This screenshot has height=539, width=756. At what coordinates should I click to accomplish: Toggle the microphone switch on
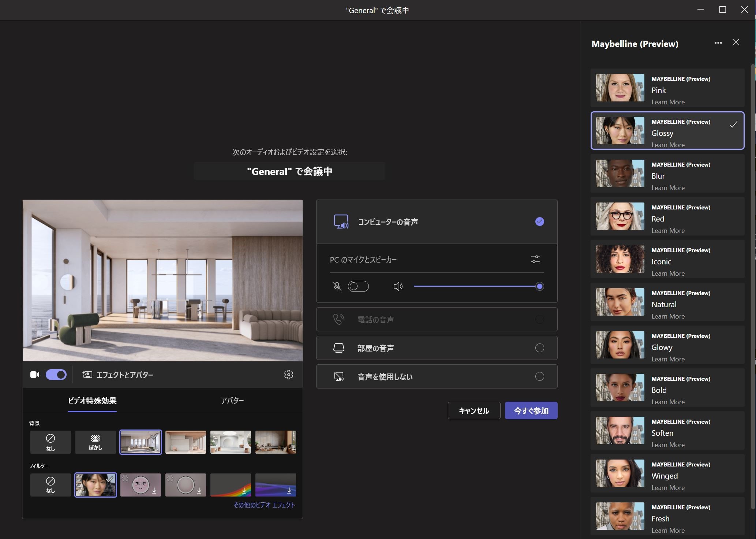pos(358,286)
